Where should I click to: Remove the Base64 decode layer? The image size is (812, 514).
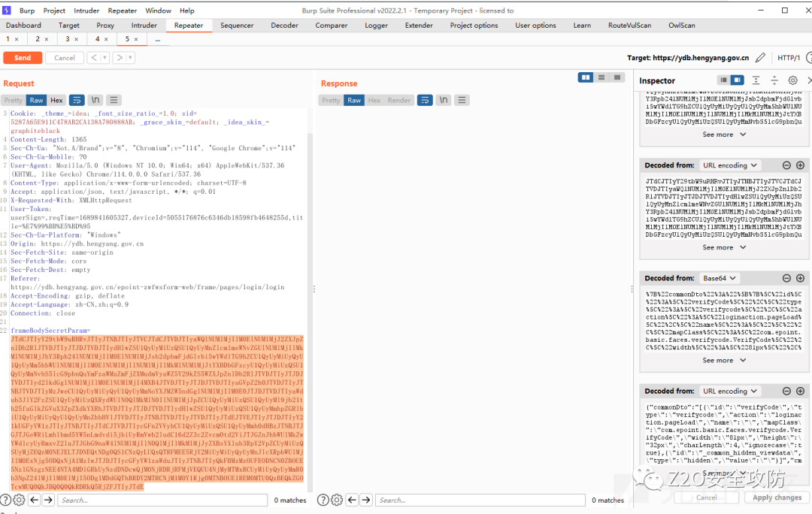(x=786, y=279)
